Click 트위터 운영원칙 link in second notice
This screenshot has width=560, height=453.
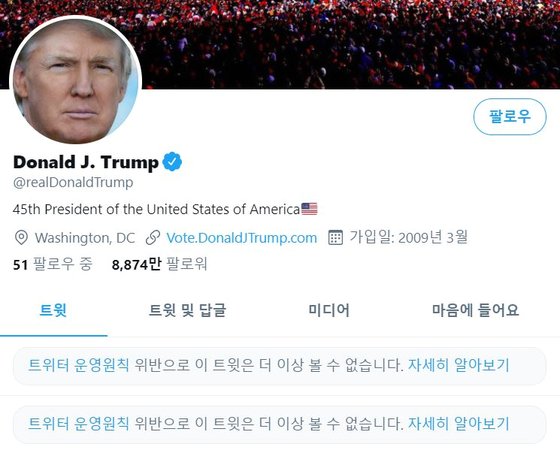(79, 424)
